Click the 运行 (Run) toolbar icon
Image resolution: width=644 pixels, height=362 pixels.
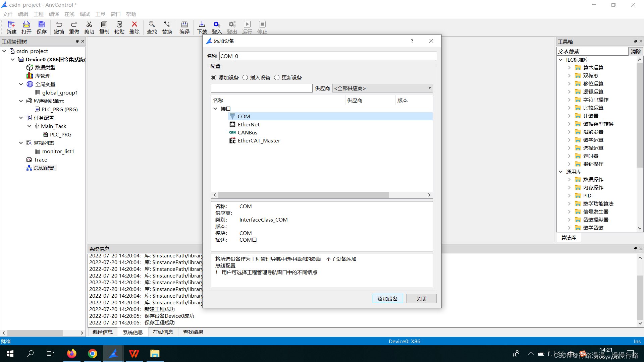click(x=247, y=27)
